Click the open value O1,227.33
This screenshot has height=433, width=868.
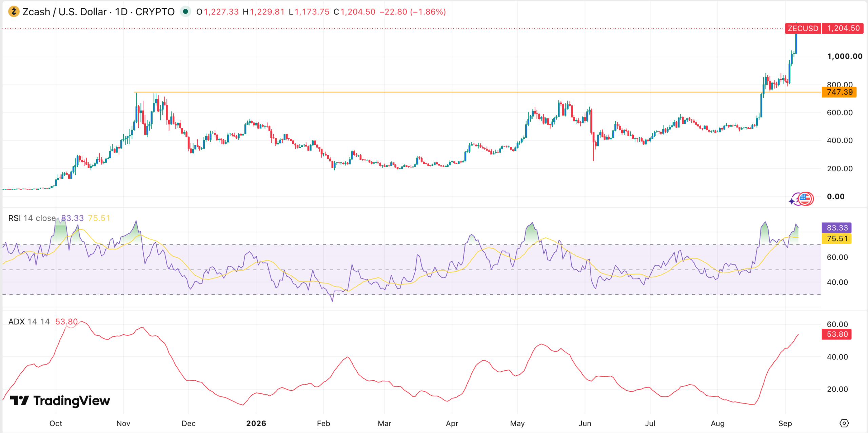click(217, 12)
